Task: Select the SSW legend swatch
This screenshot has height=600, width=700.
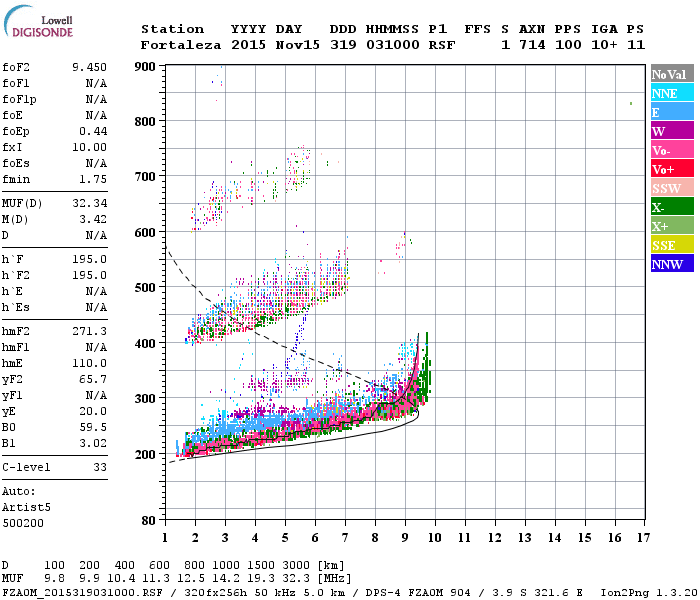Action: coord(672,188)
